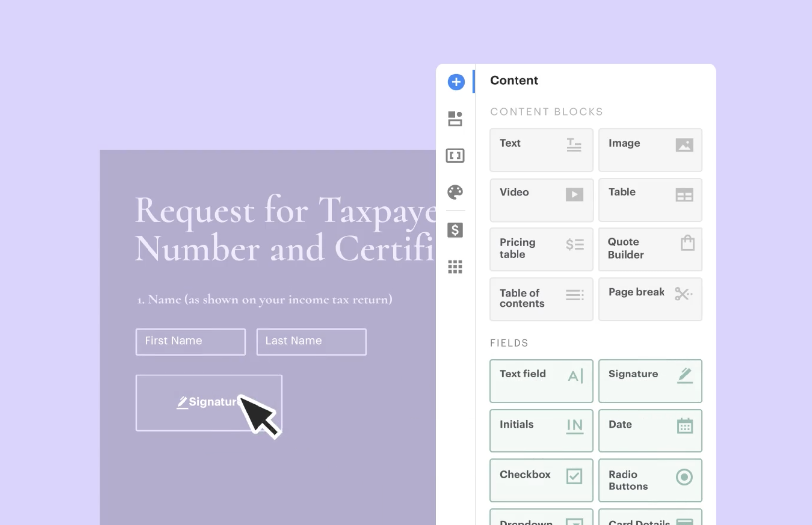Click the First Name input field
This screenshot has width=812, height=525.
(190, 341)
